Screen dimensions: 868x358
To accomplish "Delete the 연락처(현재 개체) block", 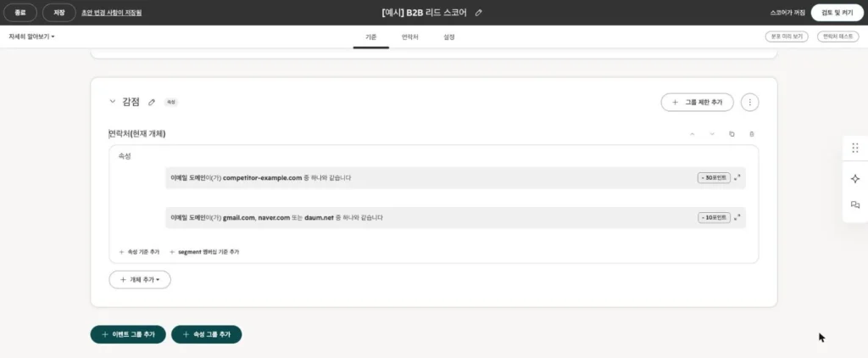I will [x=752, y=134].
